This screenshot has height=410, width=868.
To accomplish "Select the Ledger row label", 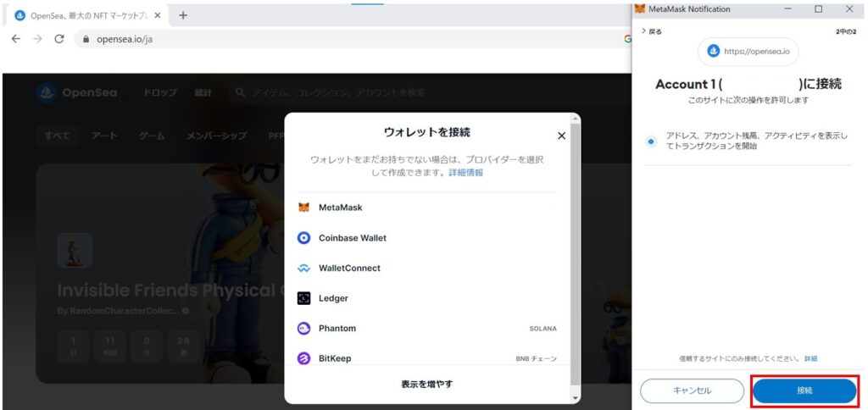I will (x=333, y=298).
